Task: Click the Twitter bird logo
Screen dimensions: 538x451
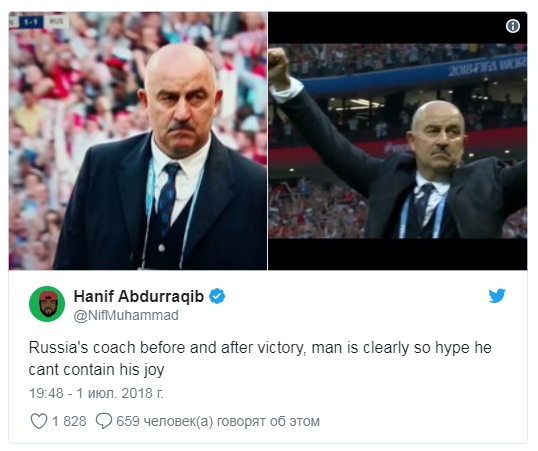Action: (497, 296)
